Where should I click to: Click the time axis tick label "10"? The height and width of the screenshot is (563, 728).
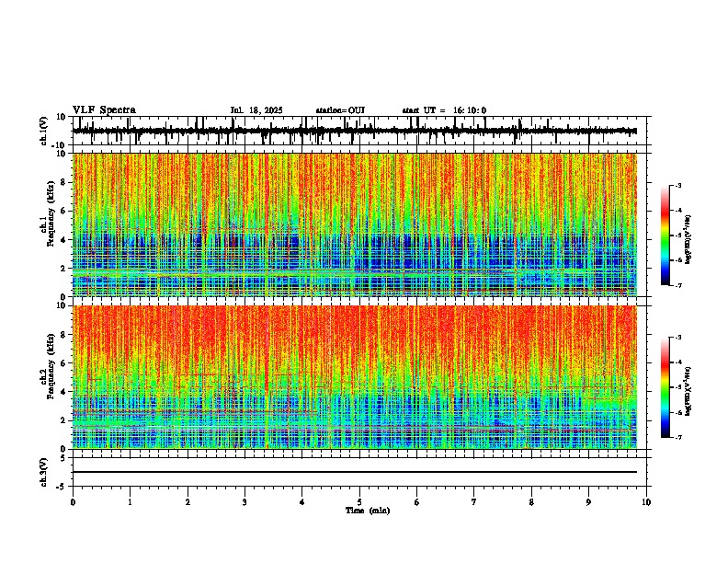[x=646, y=502]
